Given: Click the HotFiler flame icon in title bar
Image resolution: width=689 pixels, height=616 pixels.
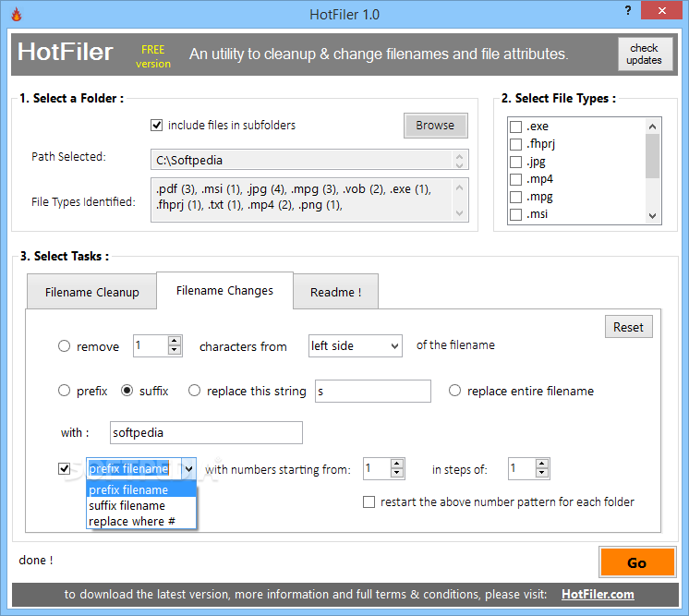Looking at the screenshot, I should click(17, 14).
